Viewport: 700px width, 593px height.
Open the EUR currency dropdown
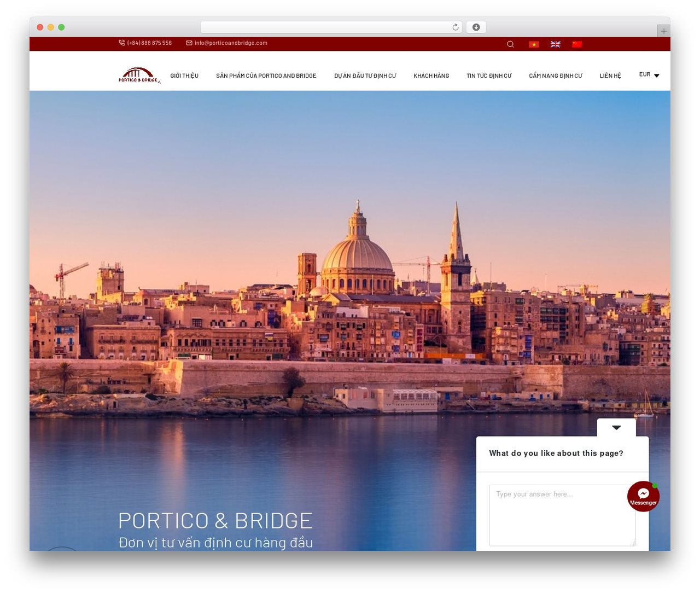(649, 75)
